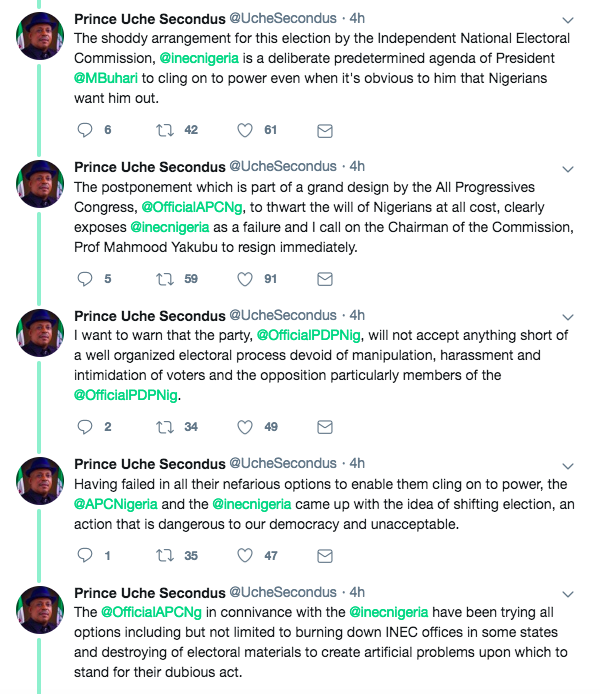This screenshot has height=694, width=600.
Task: Like the tweet with 61 likes
Action: [245, 130]
